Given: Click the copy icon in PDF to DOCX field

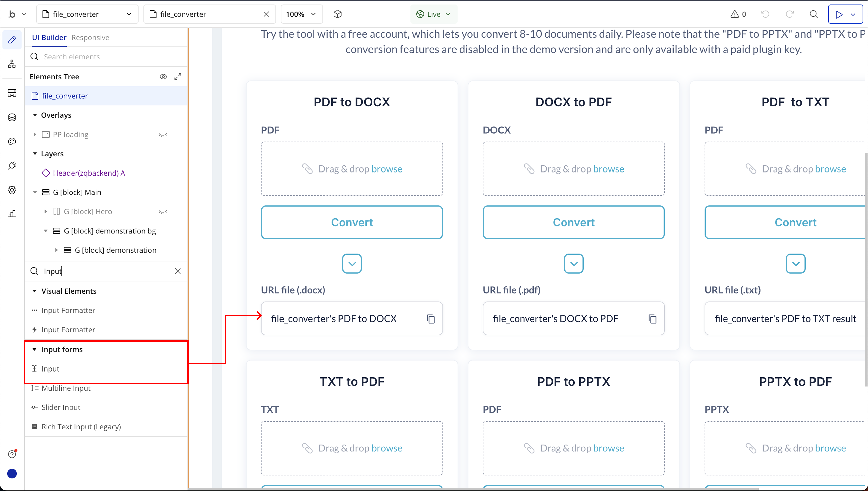Looking at the screenshot, I should [x=430, y=319].
